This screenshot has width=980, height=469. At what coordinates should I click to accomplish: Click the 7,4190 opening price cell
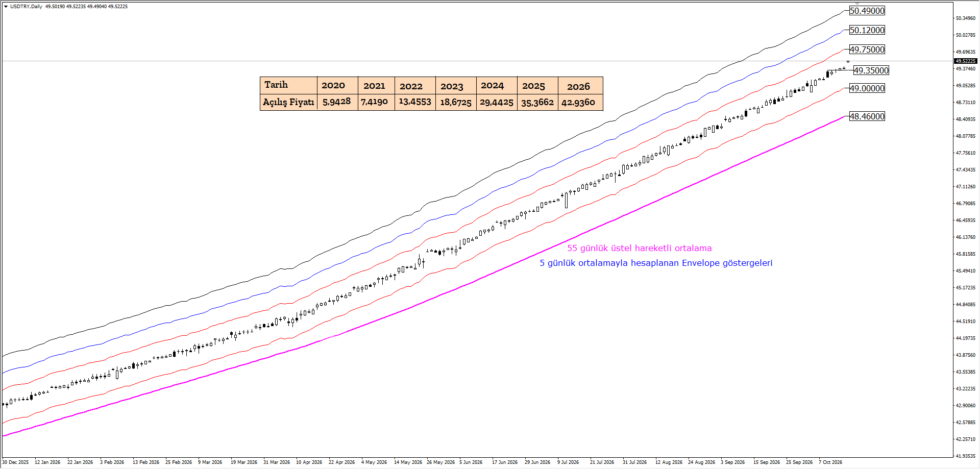pyautogui.click(x=376, y=102)
